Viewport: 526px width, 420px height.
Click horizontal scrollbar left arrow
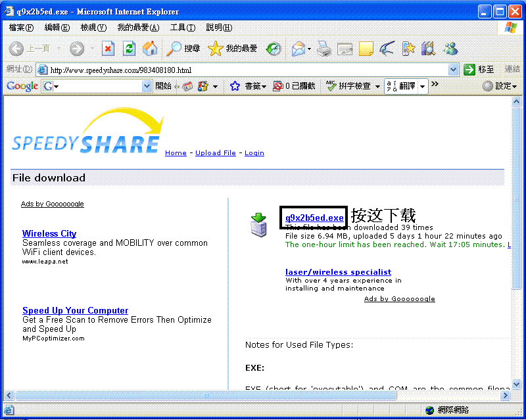9,396
